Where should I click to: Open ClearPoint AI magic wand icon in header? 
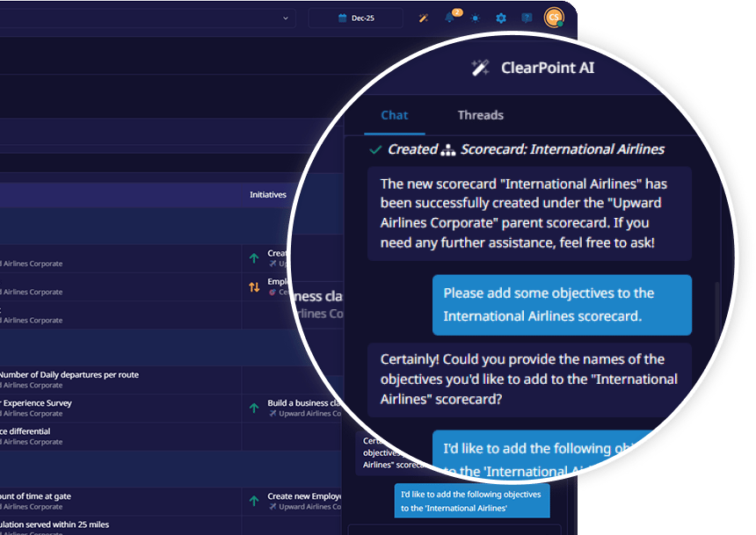(424, 18)
